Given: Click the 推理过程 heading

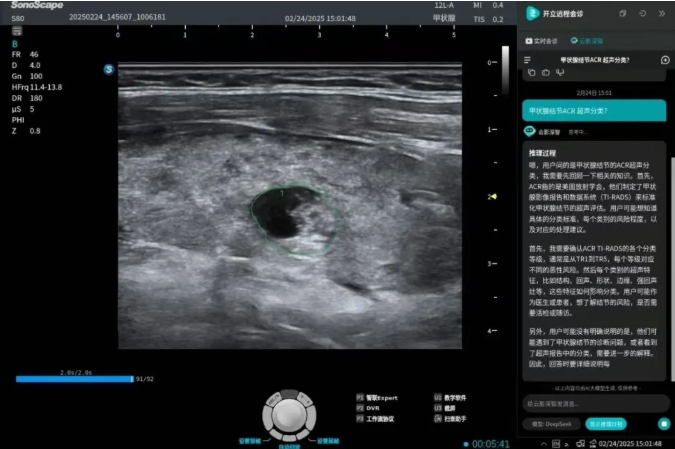Looking at the screenshot, I should [x=542, y=153].
